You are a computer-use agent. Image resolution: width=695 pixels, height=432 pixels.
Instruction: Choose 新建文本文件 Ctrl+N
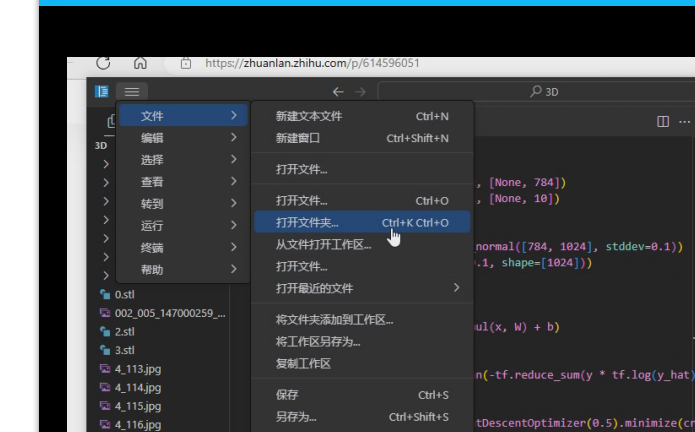(x=362, y=116)
